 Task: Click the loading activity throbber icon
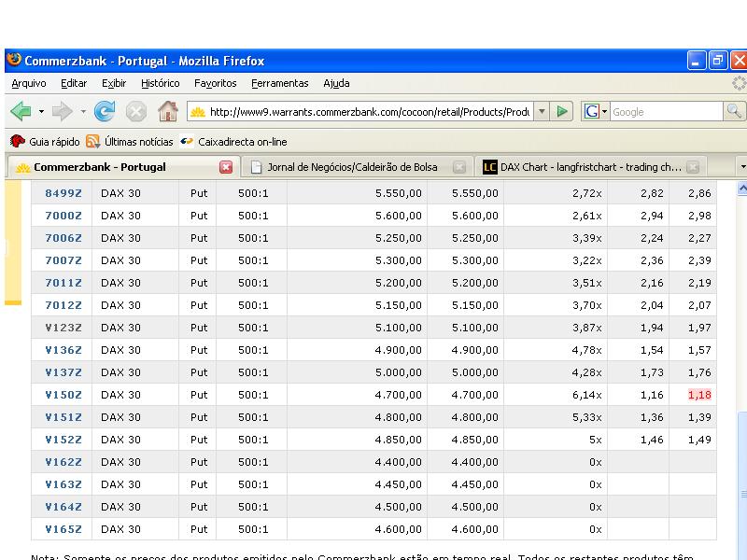[739, 83]
